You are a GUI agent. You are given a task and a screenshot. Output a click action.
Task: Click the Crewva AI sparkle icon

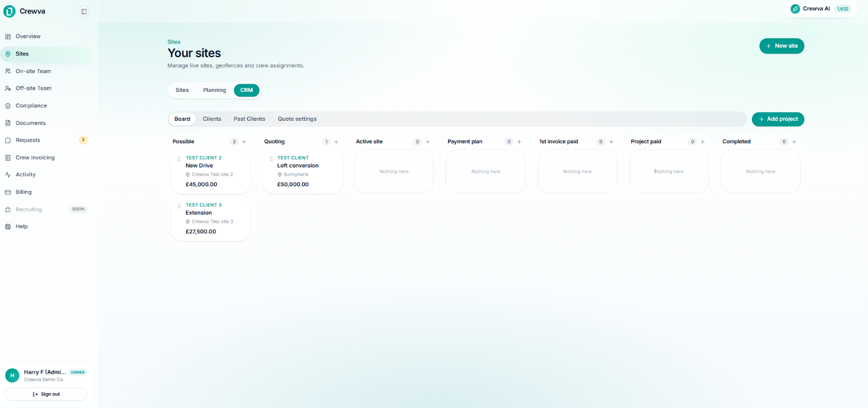[x=795, y=9]
